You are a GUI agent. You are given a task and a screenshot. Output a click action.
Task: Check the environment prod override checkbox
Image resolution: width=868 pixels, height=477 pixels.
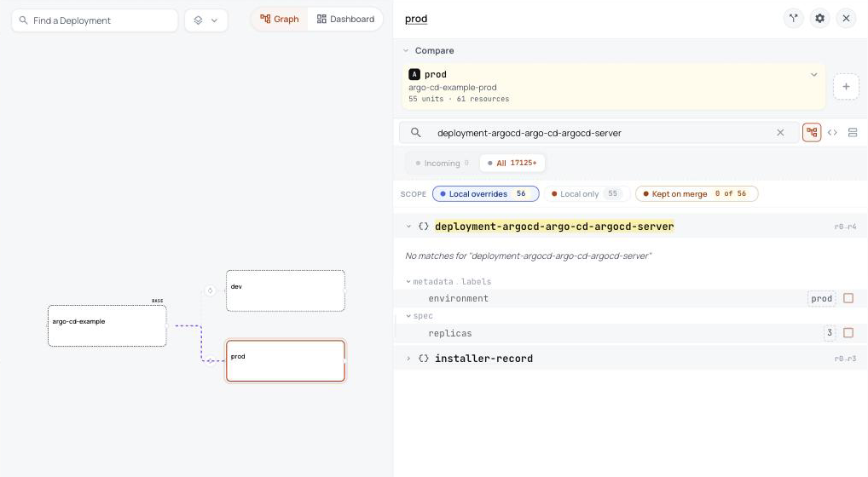click(x=848, y=298)
